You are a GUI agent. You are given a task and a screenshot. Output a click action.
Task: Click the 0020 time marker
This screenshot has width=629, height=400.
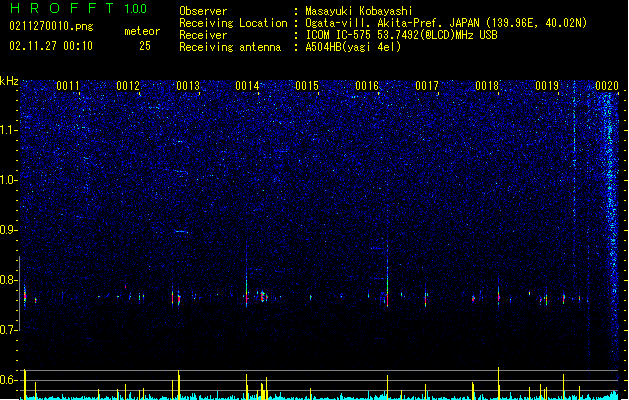pos(607,86)
